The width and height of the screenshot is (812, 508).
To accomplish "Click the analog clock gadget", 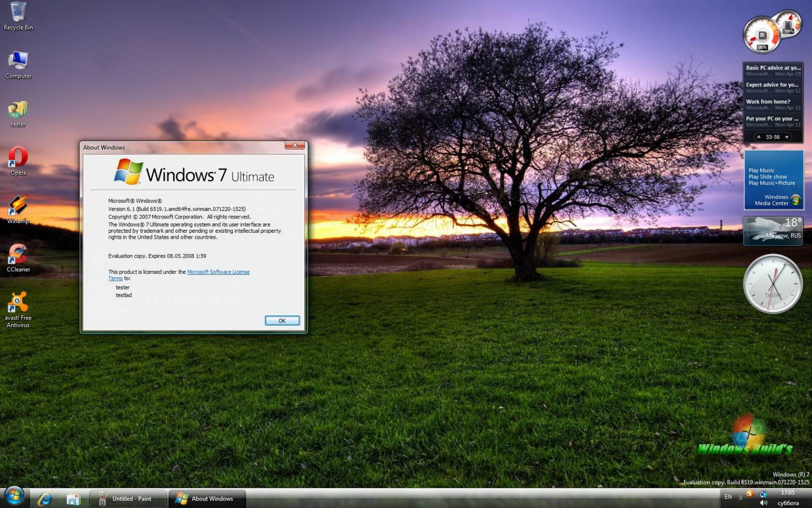I will pyautogui.click(x=773, y=283).
